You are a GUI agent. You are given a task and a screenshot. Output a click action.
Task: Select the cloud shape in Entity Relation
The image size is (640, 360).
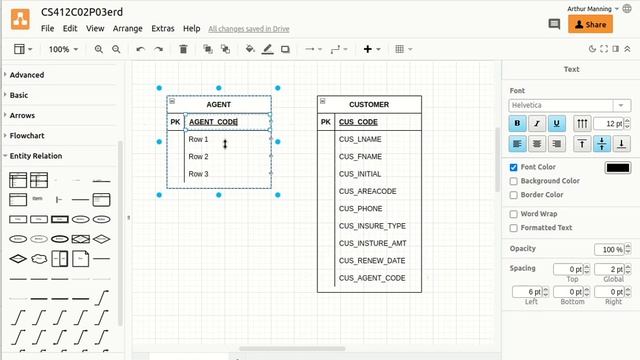click(39, 259)
